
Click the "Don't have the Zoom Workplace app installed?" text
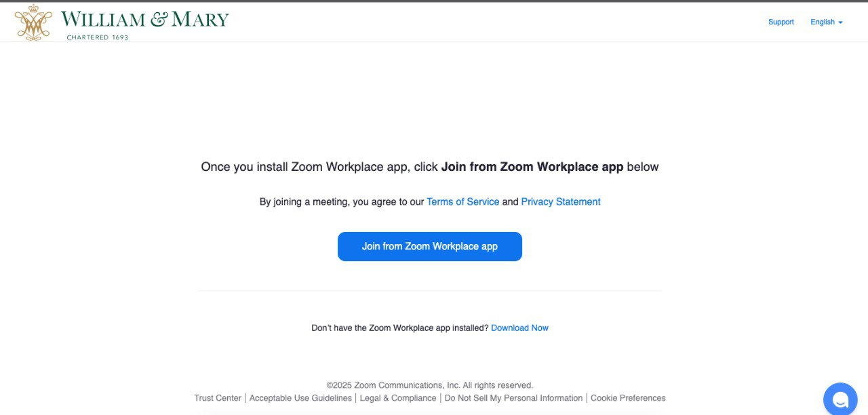(x=399, y=328)
